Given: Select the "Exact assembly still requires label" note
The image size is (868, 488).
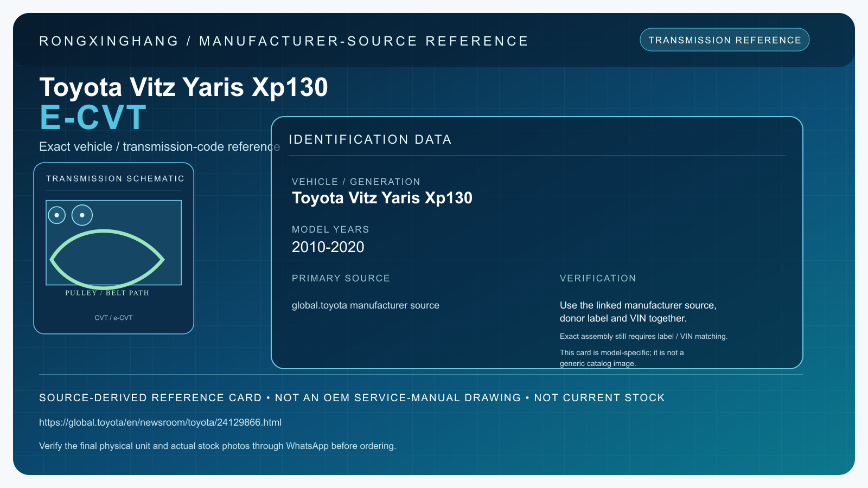Looking at the screenshot, I should pyautogui.click(x=643, y=336).
